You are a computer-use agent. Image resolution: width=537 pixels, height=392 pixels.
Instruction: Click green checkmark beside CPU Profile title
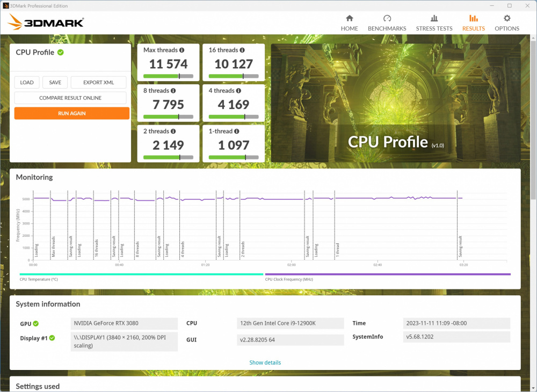[x=61, y=53]
